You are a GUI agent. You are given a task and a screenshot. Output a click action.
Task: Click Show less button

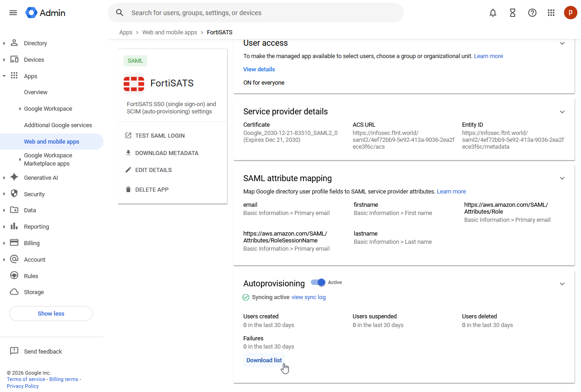point(51,314)
